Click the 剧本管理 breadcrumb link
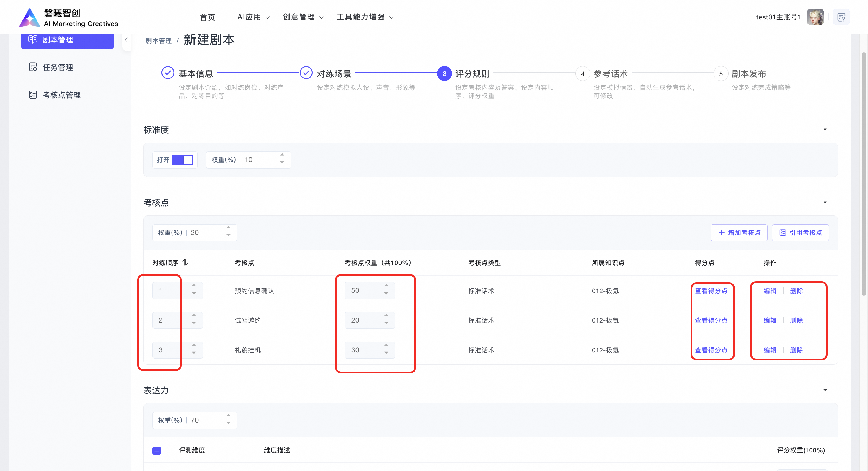 click(158, 41)
